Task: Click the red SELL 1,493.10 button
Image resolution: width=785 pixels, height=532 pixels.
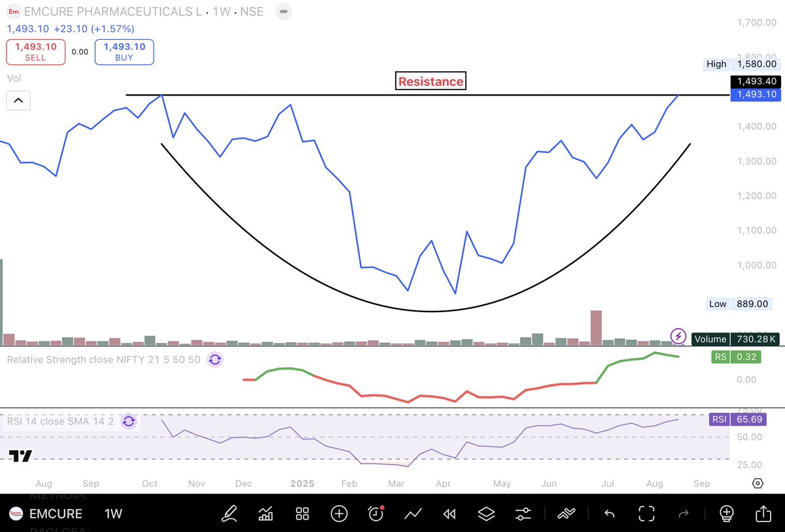Action: click(x=35, y=52)
